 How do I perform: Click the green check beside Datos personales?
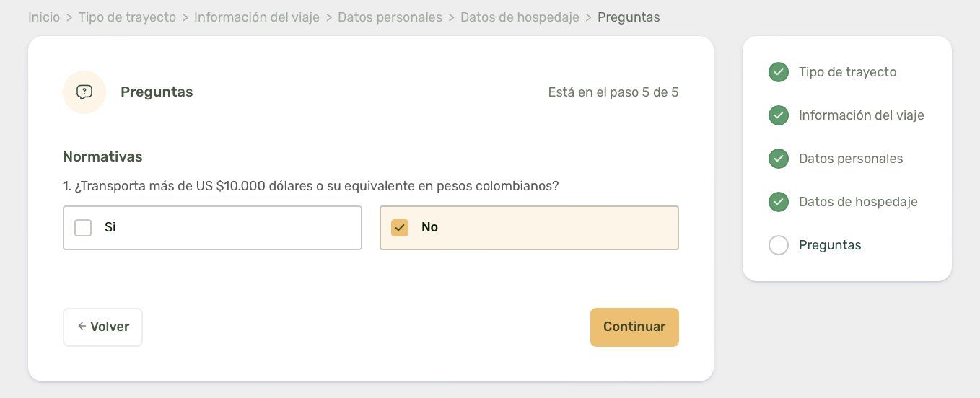[779, 159]
